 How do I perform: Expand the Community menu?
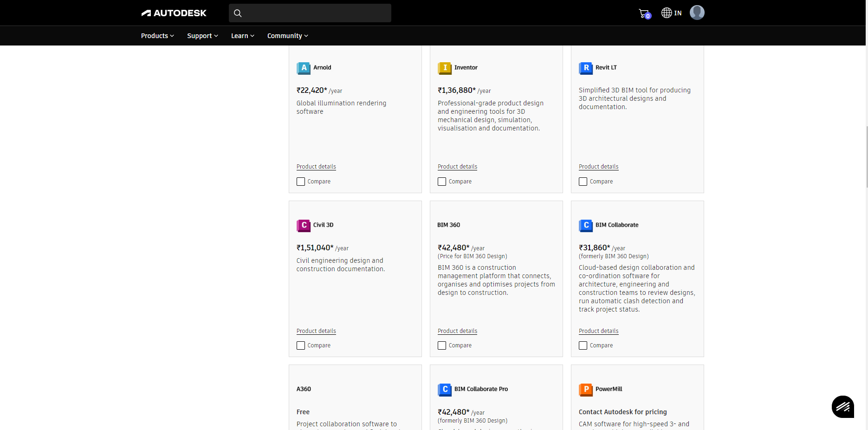tap(288, 36)
